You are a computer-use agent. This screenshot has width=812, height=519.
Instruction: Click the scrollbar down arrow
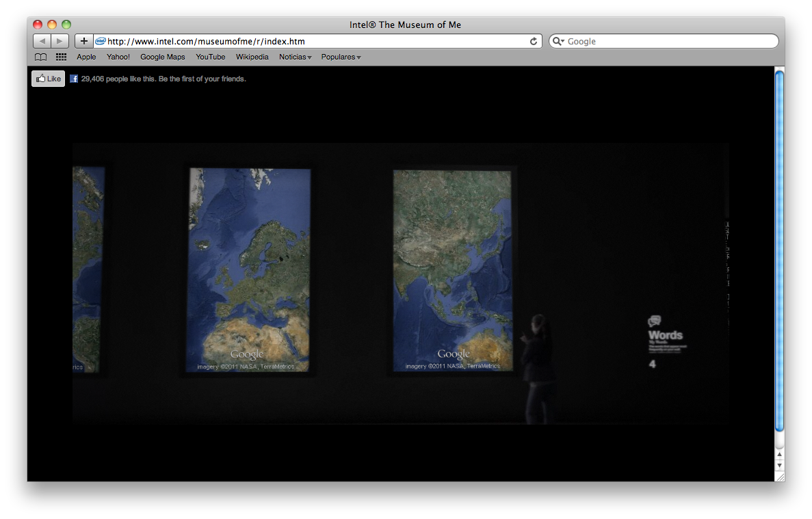tap(779, 465)
